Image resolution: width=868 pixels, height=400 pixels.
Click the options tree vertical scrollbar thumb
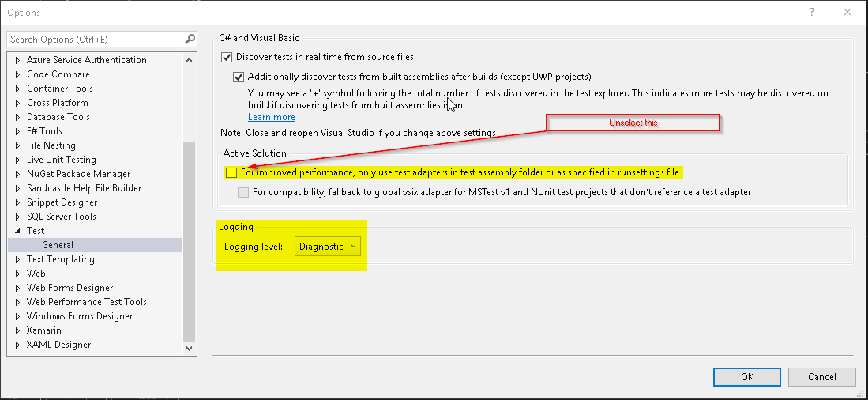pos(190,242)
